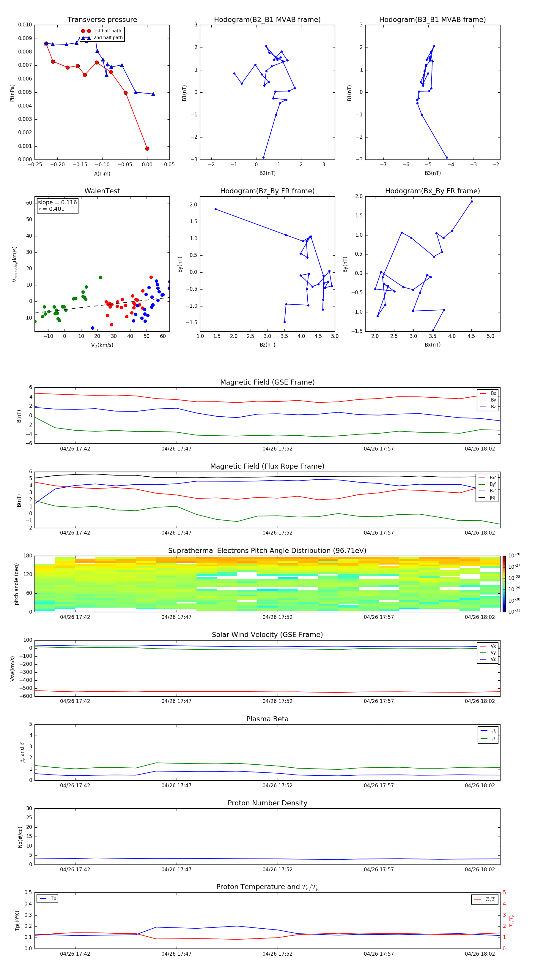
Task: Click the "A(T·m)" x-axis label
Action: tap(102, 173)
